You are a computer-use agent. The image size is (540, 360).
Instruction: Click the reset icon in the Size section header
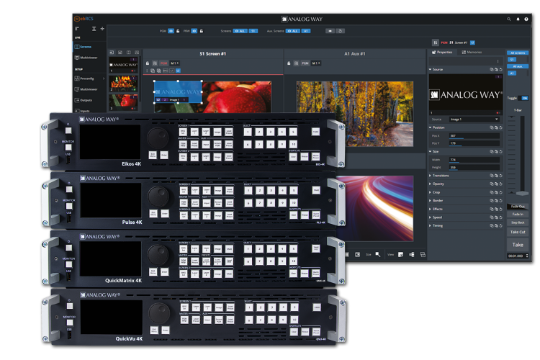(x=500, y=152)
